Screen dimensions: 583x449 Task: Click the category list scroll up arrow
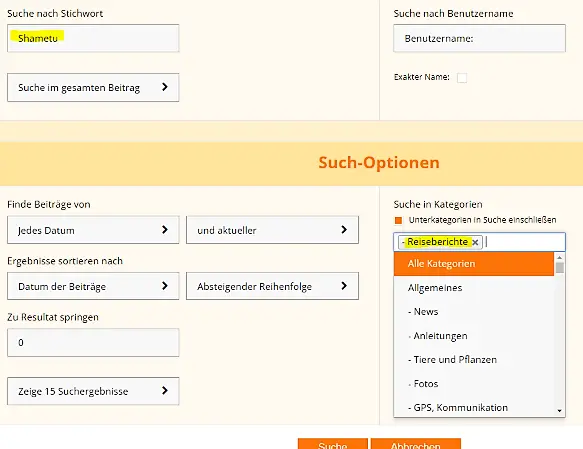[x=560, y=258]
